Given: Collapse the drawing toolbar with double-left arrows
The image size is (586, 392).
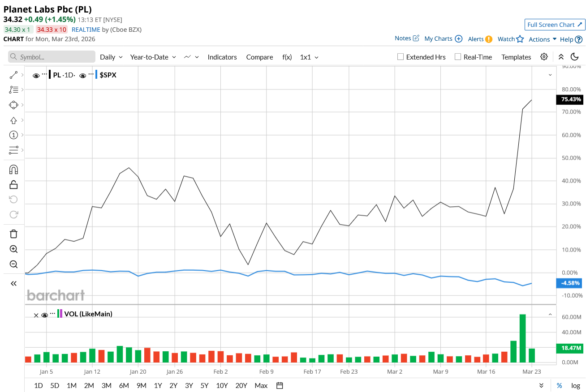Looking at the screenshot, I should [x=13, y=283].
